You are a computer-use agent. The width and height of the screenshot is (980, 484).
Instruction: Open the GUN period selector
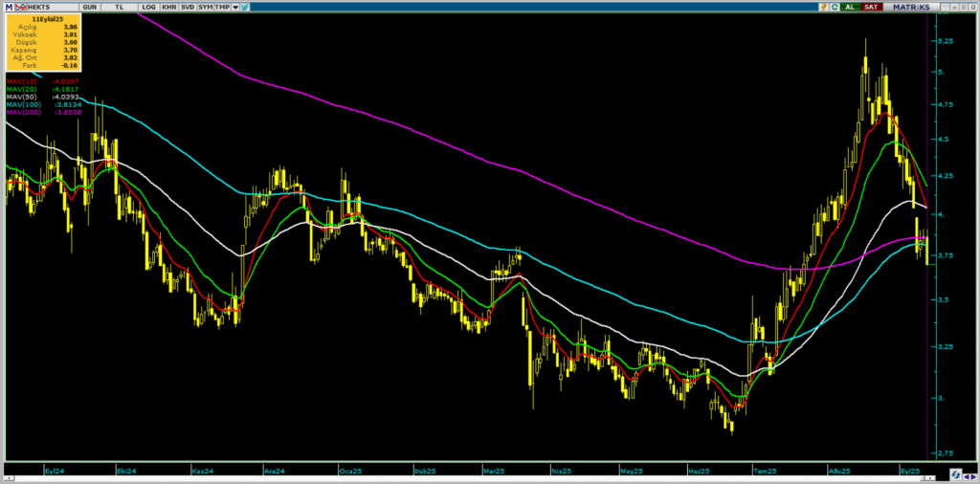pos(89,7)
